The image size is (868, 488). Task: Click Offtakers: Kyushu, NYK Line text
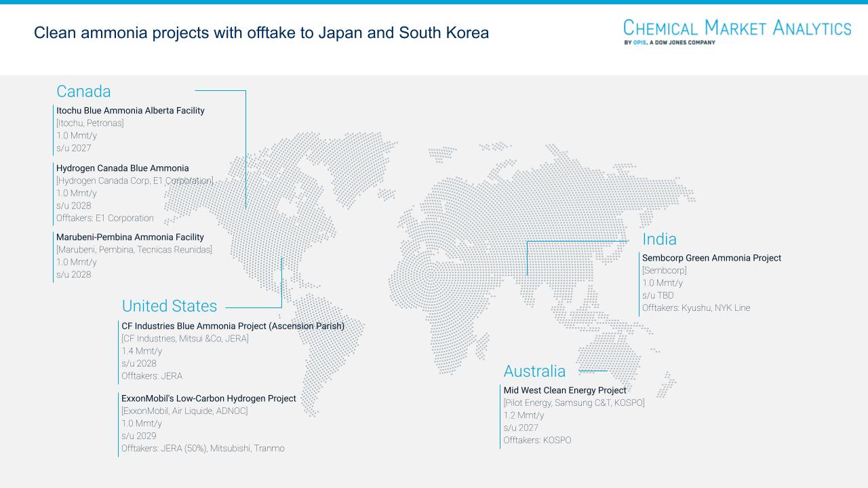click(696, 308)
